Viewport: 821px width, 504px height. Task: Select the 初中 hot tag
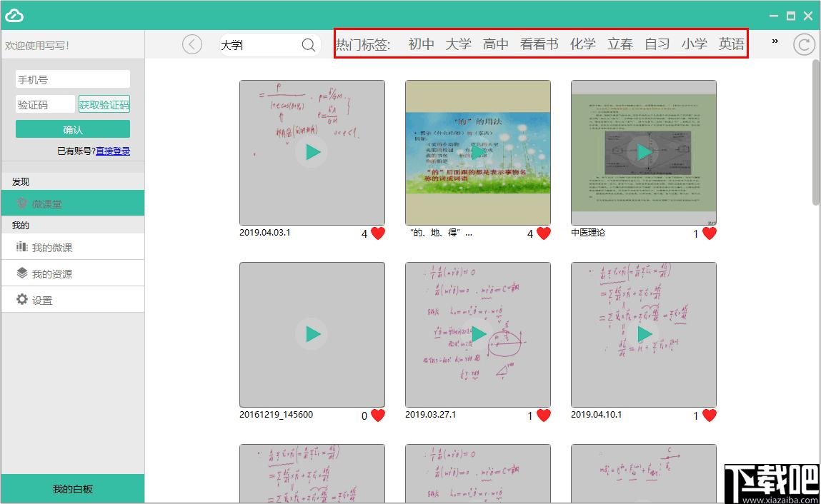pos(421,44)
